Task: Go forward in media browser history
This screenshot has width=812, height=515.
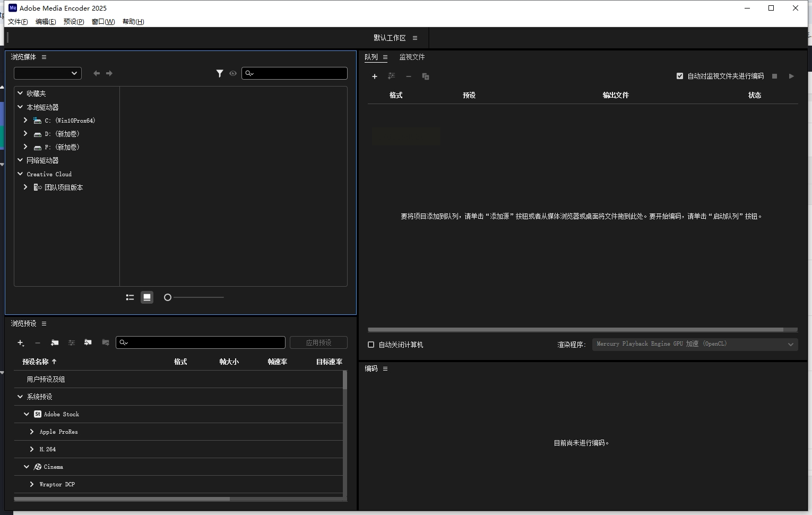Action: (109, 73)
